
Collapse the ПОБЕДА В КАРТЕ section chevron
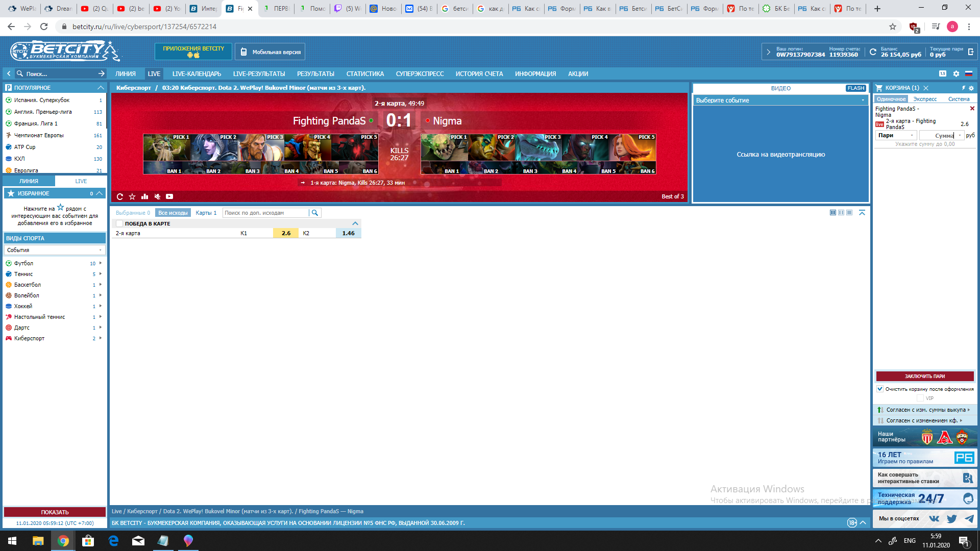click(355, 223)
